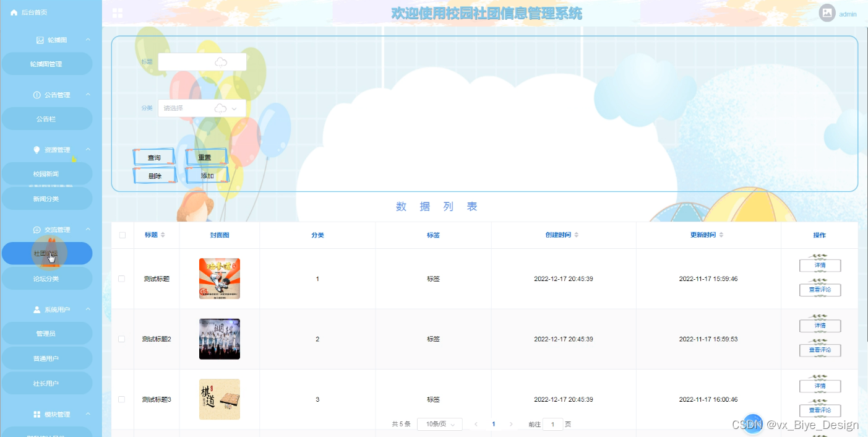This screenshot has width=868, height=437.
Task: Collapse the 模块管理 section chevron
Action: click(x=88, y=414)
